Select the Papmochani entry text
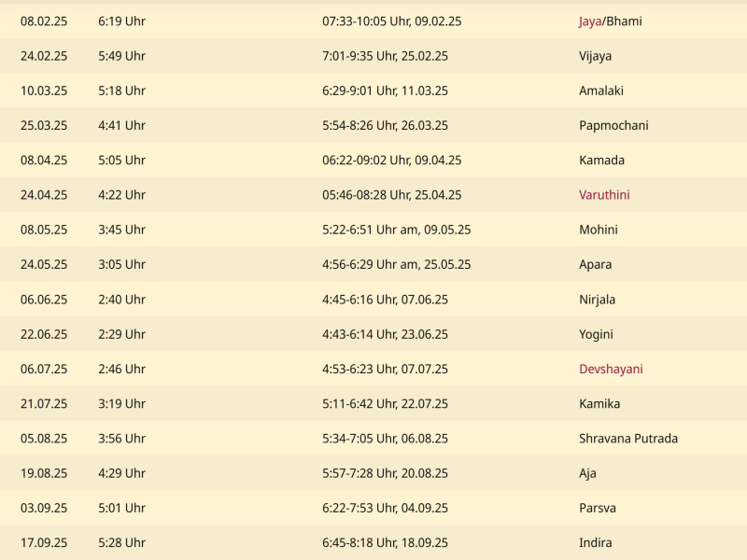The image size is (747, 560). (x=613, y=125)
